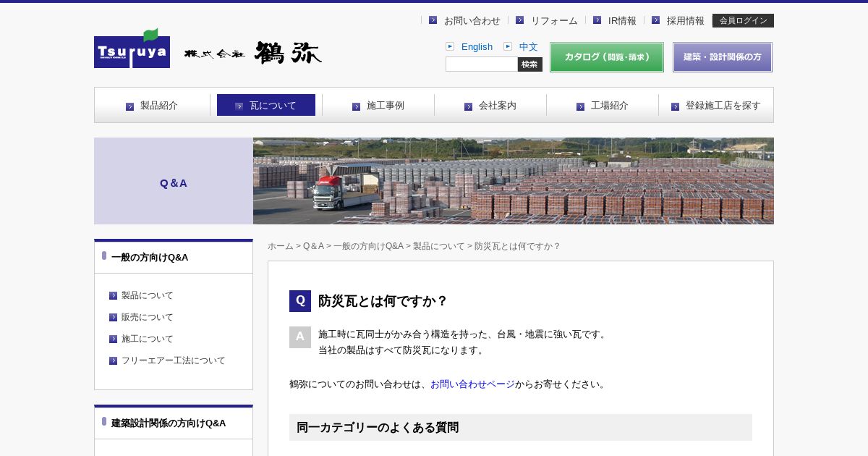Select 工場紹介 in main navigation
The image size is (868, 456).
click(603, 106)
